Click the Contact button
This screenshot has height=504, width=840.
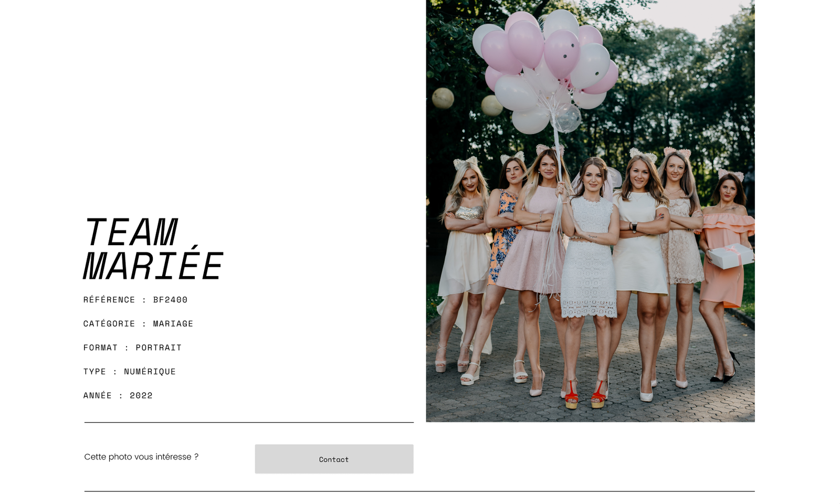pyautogui.click(x=334, y=459)
